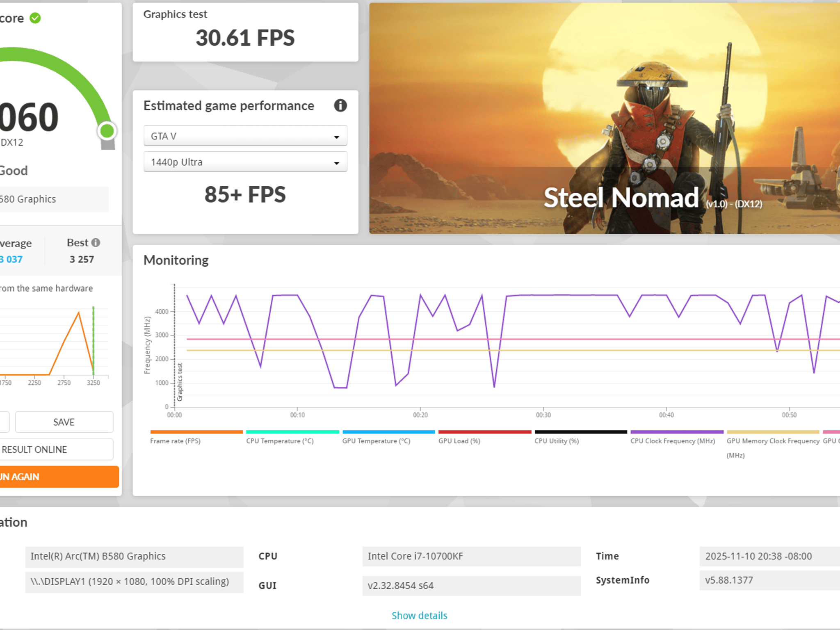
Task: Click the arrow on the GTA V selector
Action: pos(336,137)
